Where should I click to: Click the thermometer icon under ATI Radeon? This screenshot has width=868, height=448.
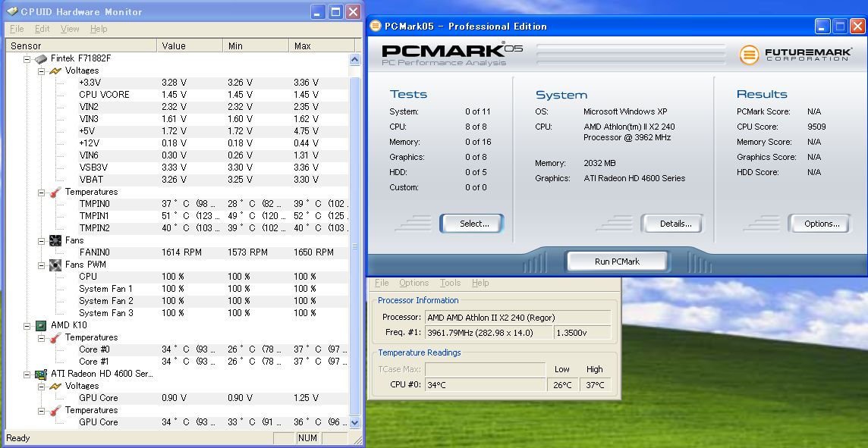pyautogui.click(x=55, y=410)
